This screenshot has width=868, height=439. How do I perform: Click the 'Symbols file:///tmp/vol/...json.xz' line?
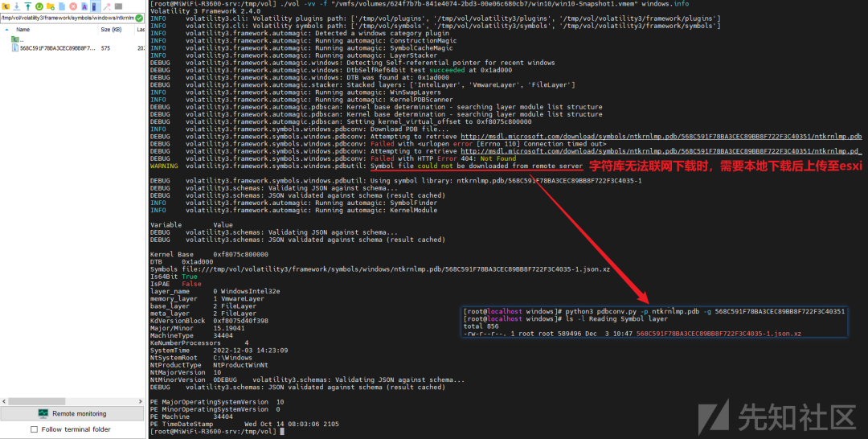pyautogui.click(x=379, y=269)
